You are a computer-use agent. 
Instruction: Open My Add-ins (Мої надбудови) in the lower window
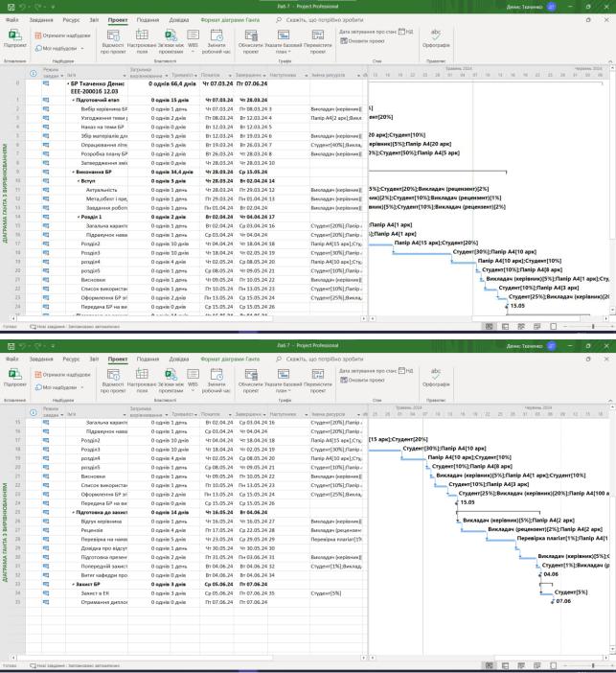(59, 387)
